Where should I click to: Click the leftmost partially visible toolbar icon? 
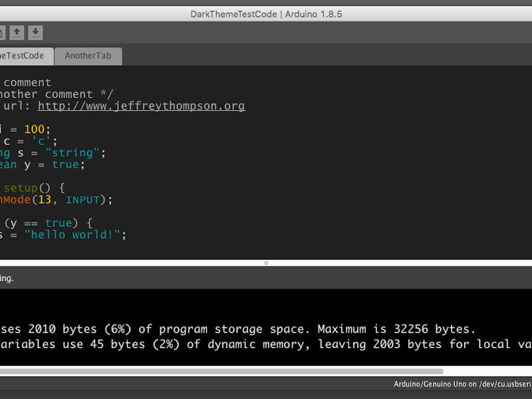[x=2, y=33]
